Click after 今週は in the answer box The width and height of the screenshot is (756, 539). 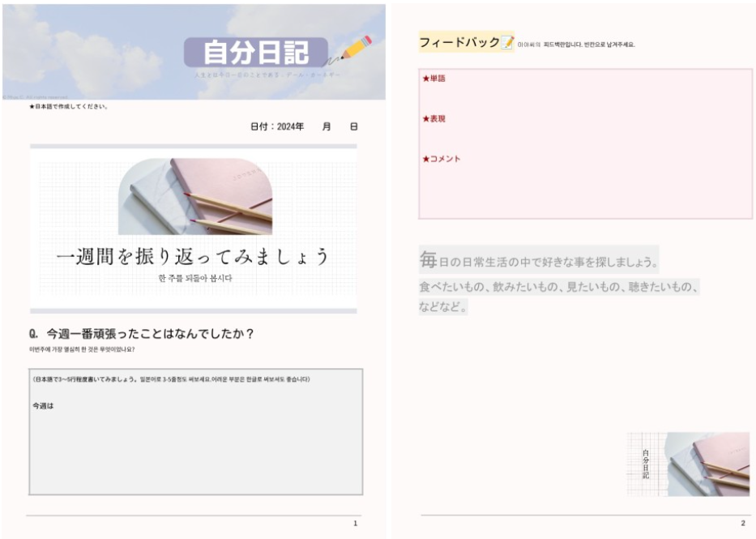point(54,405)
